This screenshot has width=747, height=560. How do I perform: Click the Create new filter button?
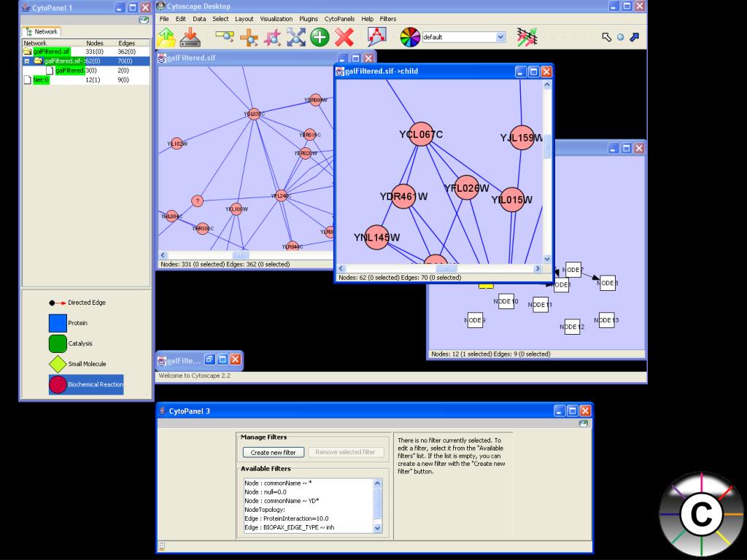pos(273,452)
